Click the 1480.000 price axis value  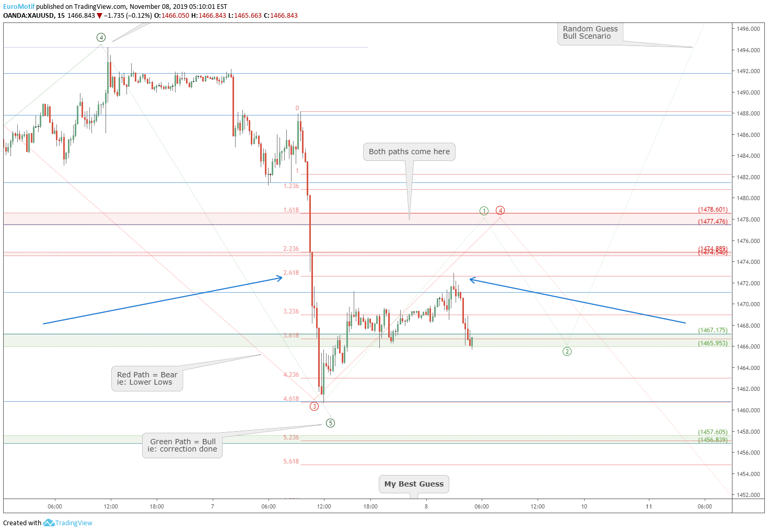click(748, 198)
